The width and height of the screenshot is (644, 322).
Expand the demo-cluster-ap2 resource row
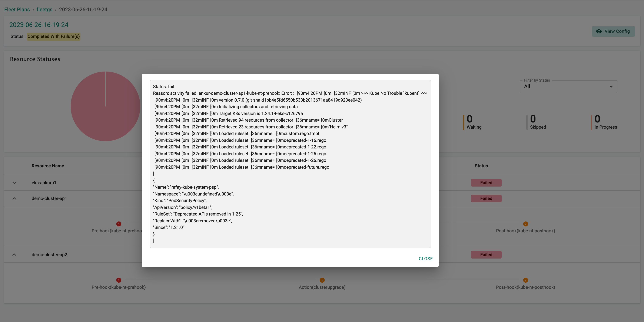(14, 254)
